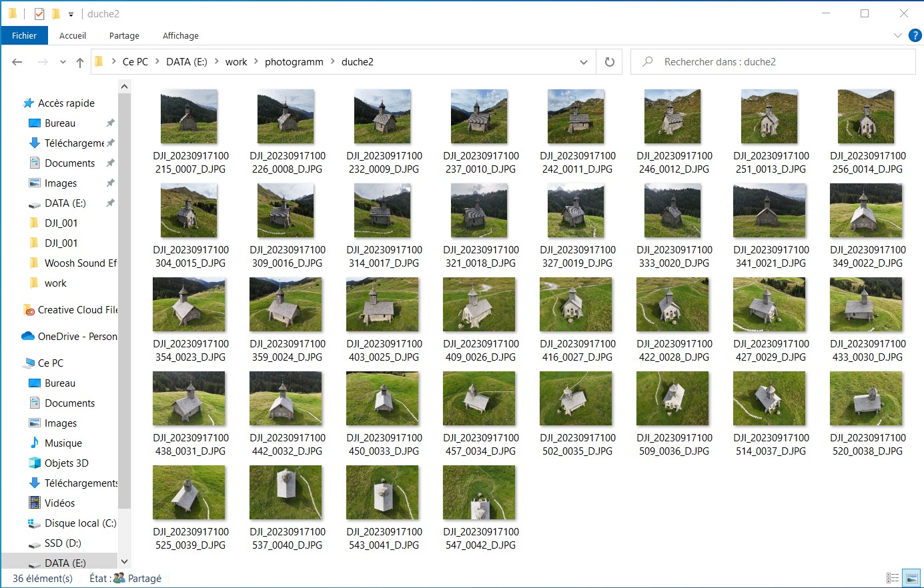924x588 pixels.
Task: Open Disque local (C:) drive
Action: 81,523
